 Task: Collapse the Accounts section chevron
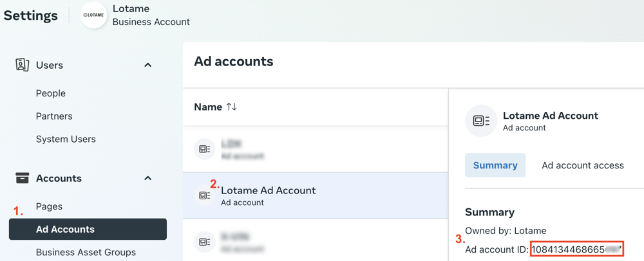click(147, 178)
